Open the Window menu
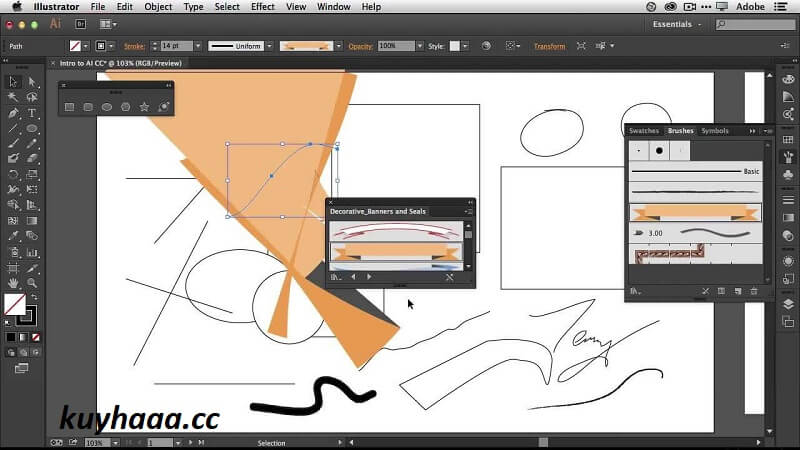Viewport: 800px width, 450px height. (x=334, y=7)
